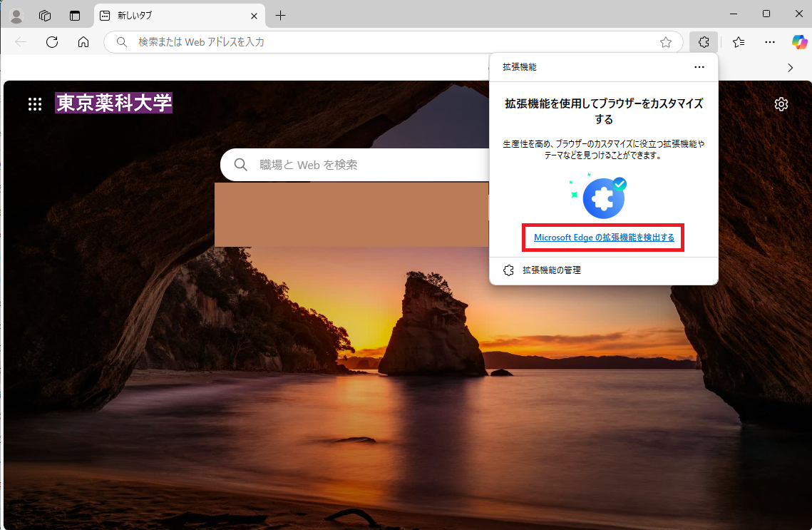
Task: Open 拡張機能の管理
Action: [x=551, y=270]
